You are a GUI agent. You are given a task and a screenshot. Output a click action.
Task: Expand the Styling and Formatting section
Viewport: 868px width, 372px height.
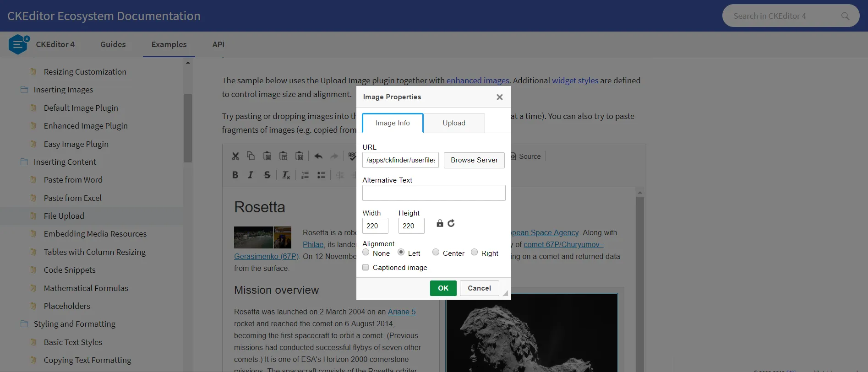coord(74,324)
